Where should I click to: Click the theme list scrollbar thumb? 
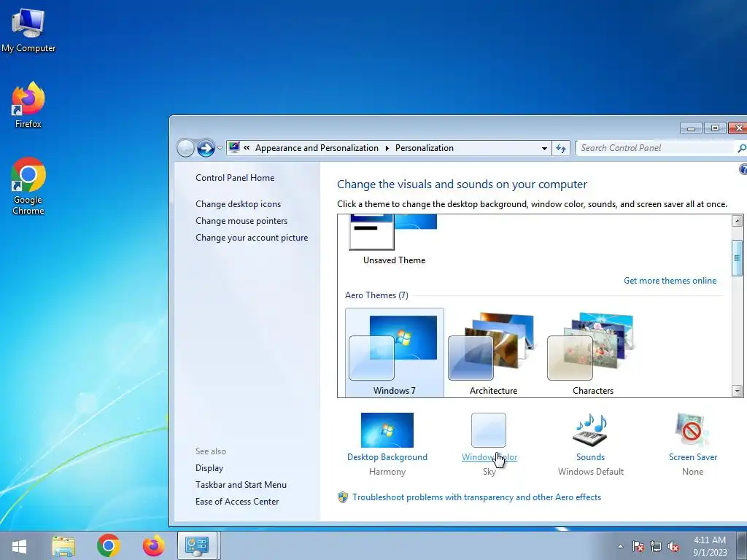(x=737, y=258)
